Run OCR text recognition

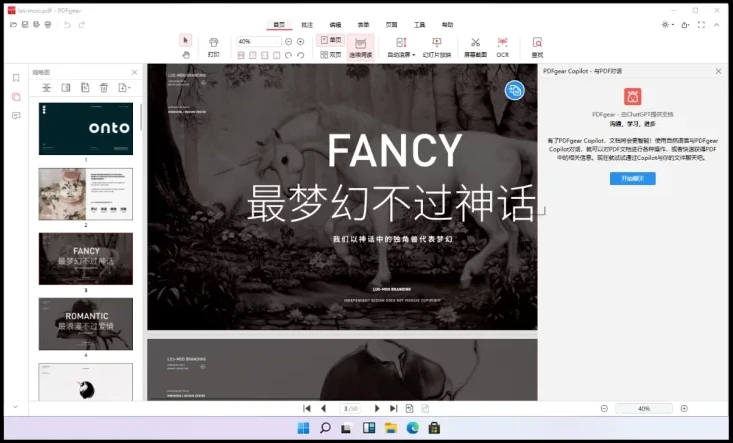click(503, 48)
